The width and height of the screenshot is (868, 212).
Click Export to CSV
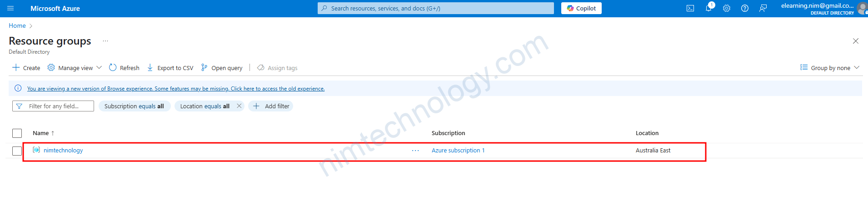170,68
